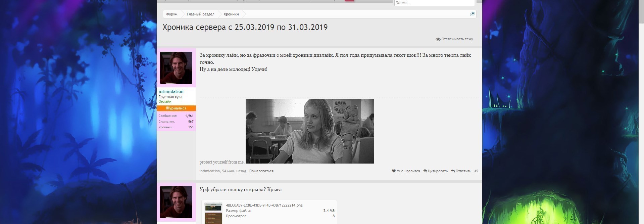Click the eye icon beside Отслеживать тему

point(438,39)
